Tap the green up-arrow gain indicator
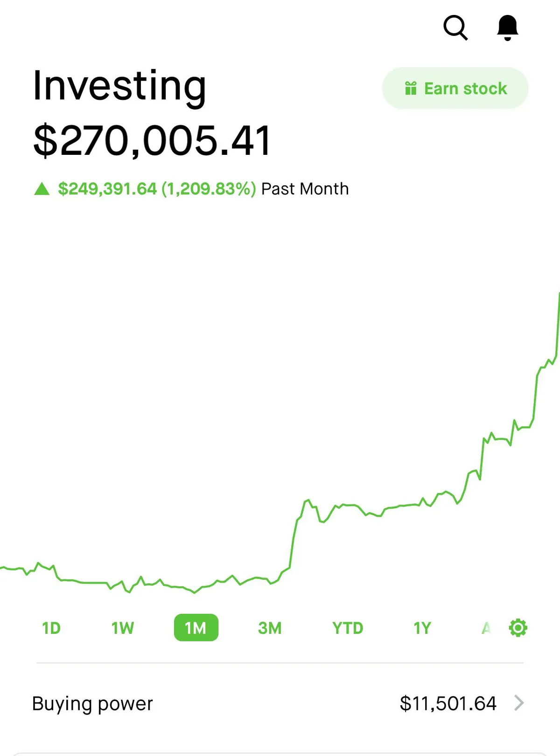Image resolution: width=560 pixels, height=756 pixels. coord(42,189)
